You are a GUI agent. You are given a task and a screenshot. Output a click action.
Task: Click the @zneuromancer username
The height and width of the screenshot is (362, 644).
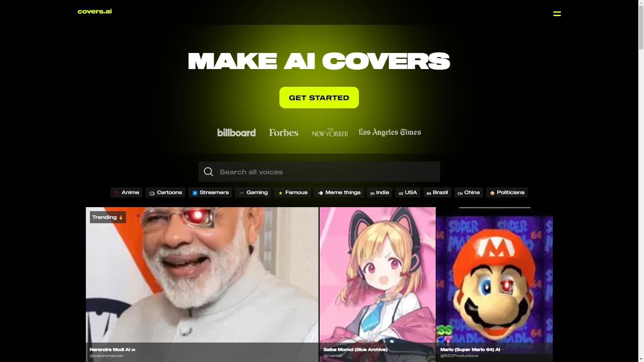[x=106, y=356]
